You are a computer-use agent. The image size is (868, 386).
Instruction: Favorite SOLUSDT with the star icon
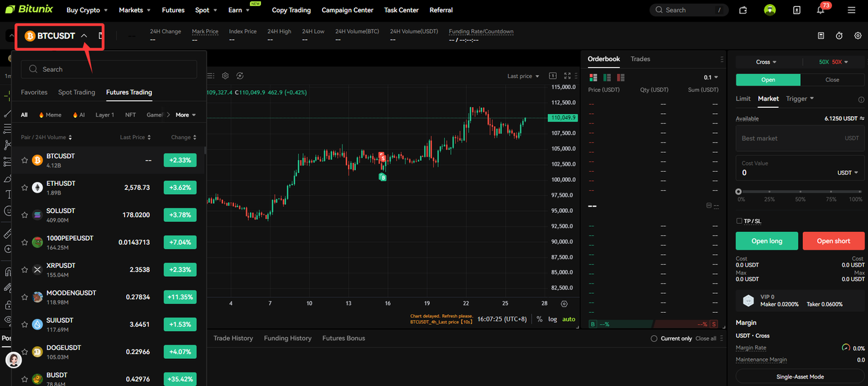click(24, 215)
